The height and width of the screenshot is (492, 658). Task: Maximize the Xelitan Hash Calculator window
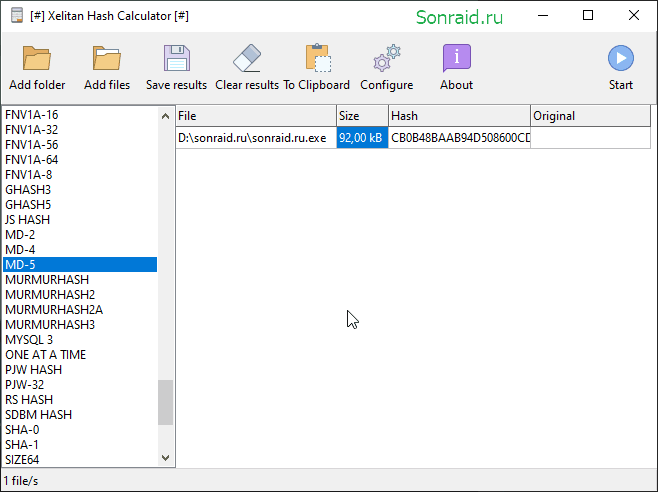[x=588, y=16]
